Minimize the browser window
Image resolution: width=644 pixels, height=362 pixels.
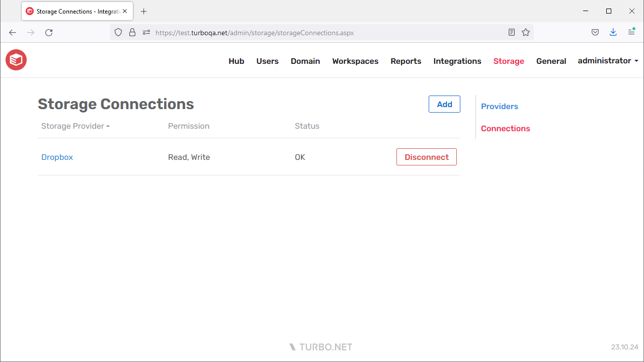586,11
